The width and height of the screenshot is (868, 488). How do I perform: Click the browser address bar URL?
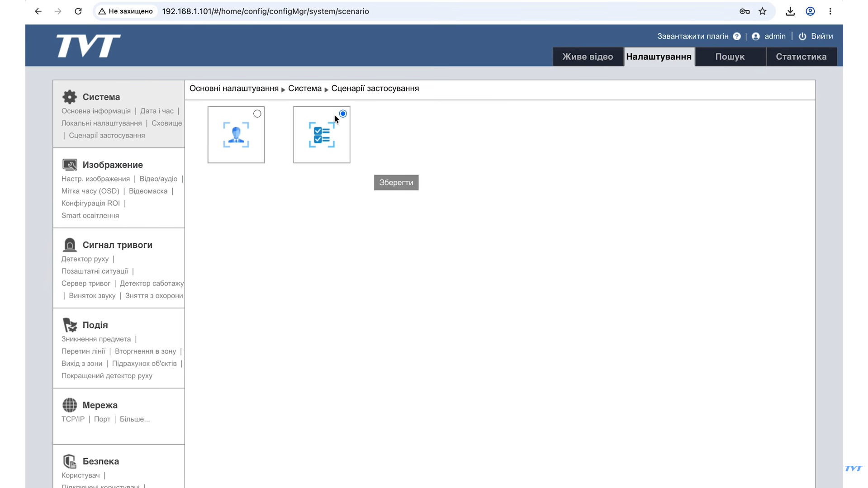266,11
